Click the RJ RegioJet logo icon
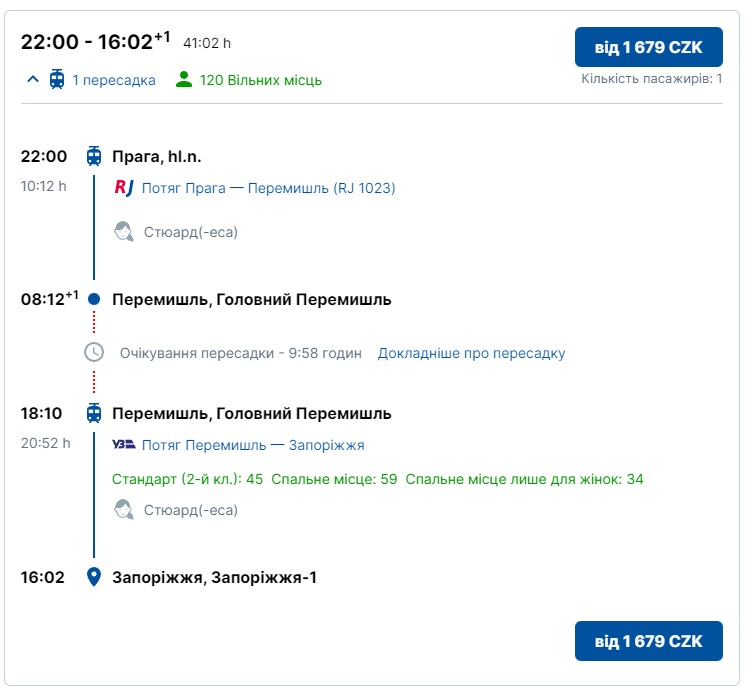Screen dimensions: 750x691 [x=124, y=187]
